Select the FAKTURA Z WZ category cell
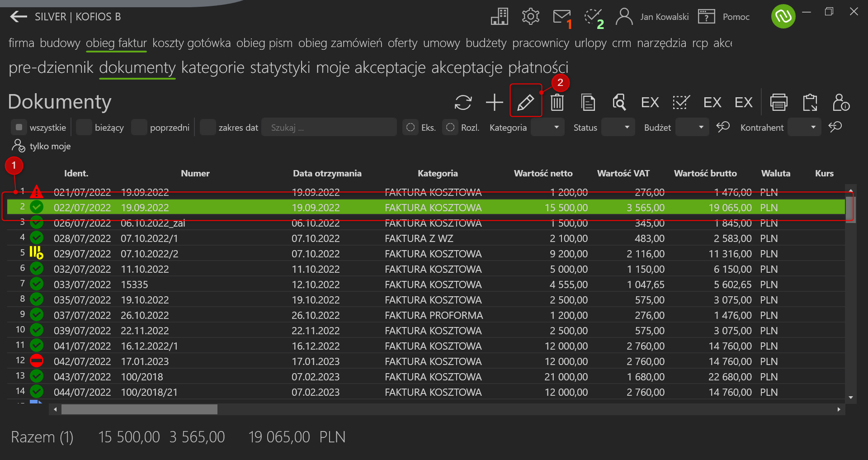868x460 pixels. (419, 238)
